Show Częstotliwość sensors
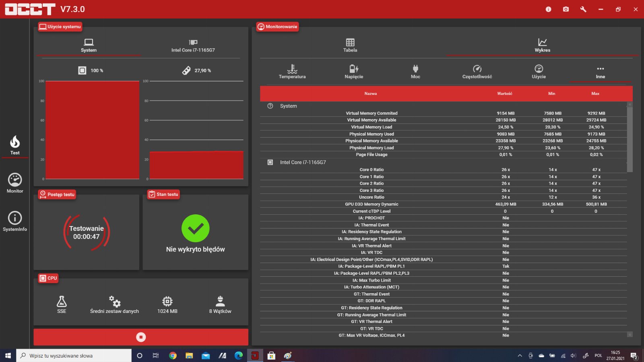 click(x=477, y=72)
